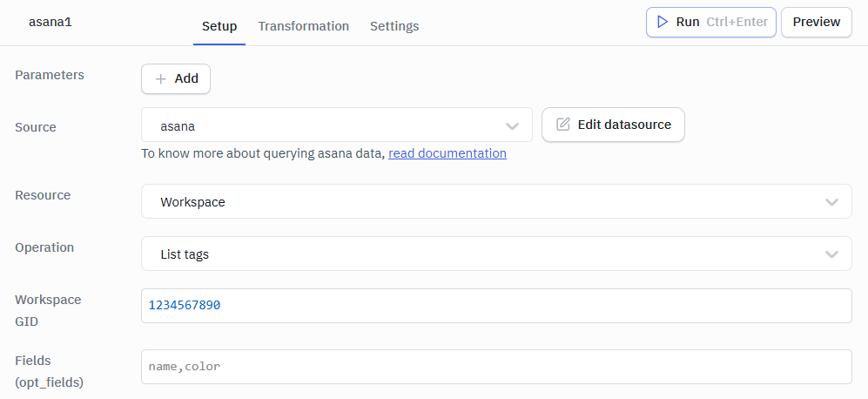
Task: Focus the Workspace GID input field
Action: point(496,305)
